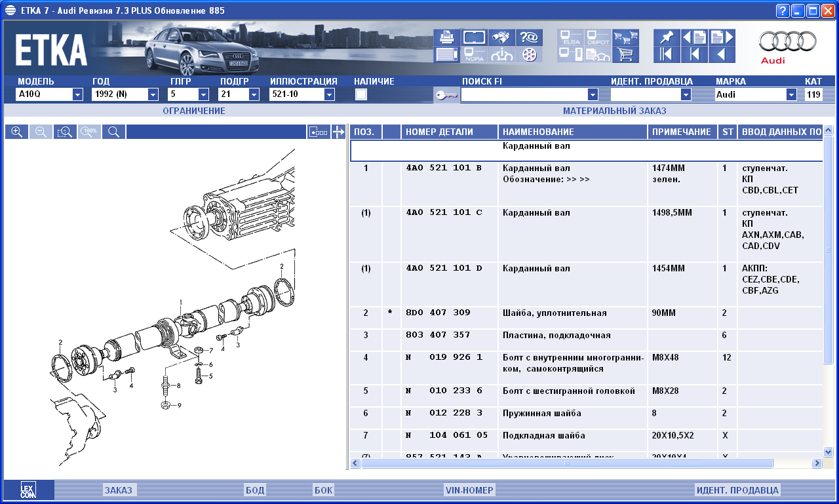The width and height of the screenshot is (839, 504).
Task: Open the МОДЕЛЬ dropdown showing A10Q
Action: (77, 94)
